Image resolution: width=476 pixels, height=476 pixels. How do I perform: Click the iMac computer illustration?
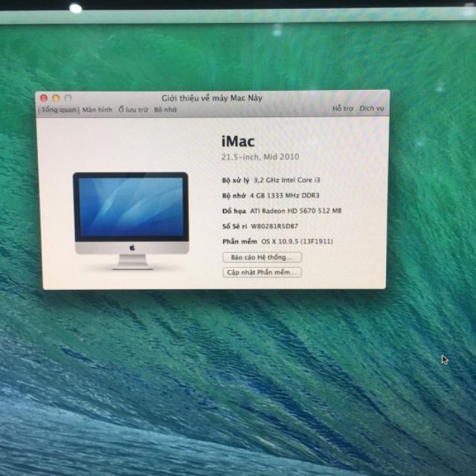tap(131, 221)
